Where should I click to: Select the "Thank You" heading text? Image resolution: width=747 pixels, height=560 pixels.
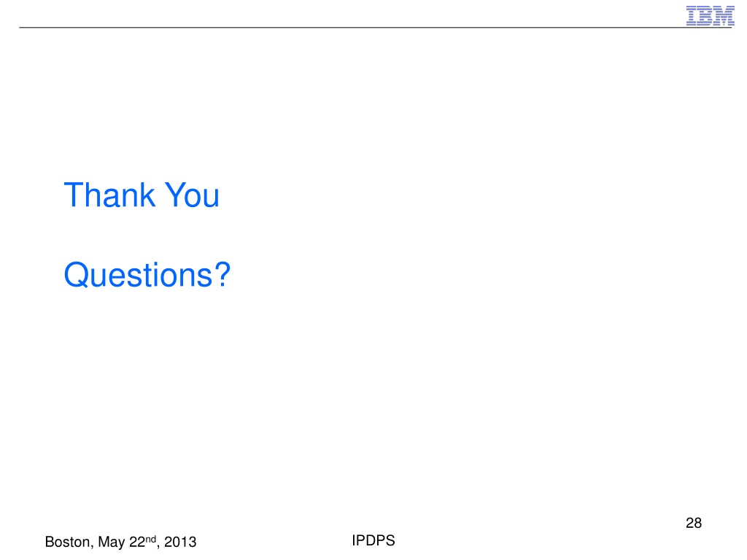142,195
